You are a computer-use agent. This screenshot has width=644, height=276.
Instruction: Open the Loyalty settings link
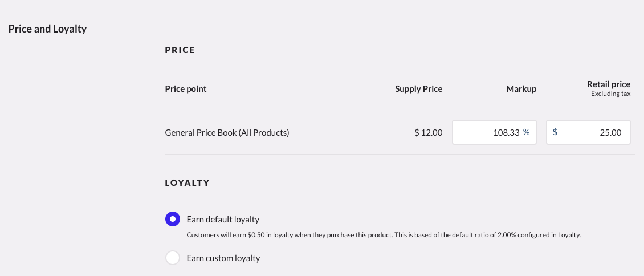[x=568, y=235]
